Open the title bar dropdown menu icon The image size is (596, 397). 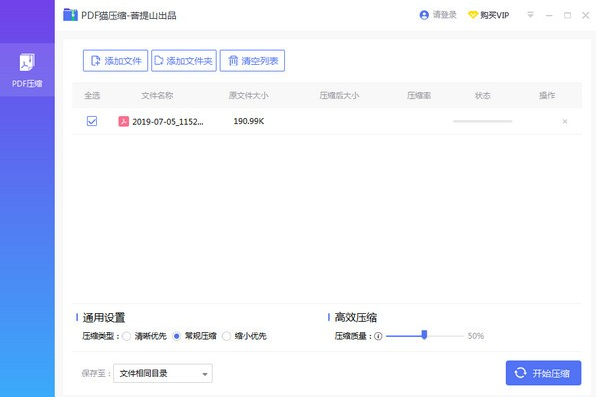[x=530, y=15]
